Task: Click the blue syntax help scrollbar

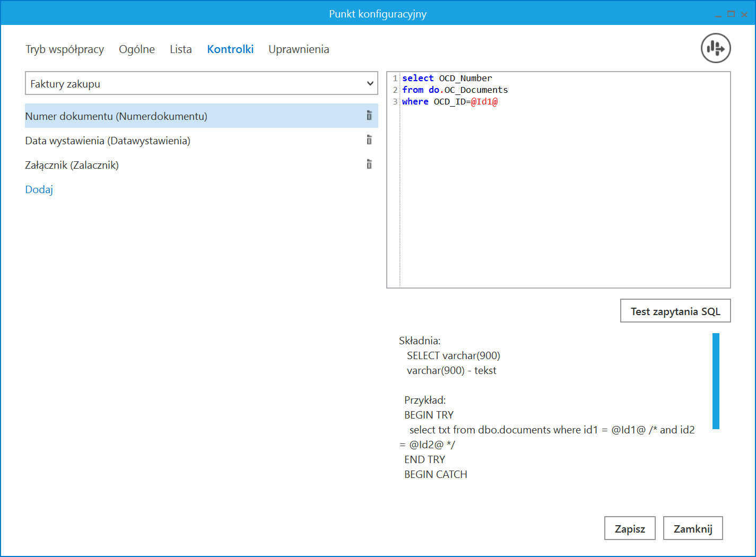Action: pyautogui.click(x=716, y=381)
